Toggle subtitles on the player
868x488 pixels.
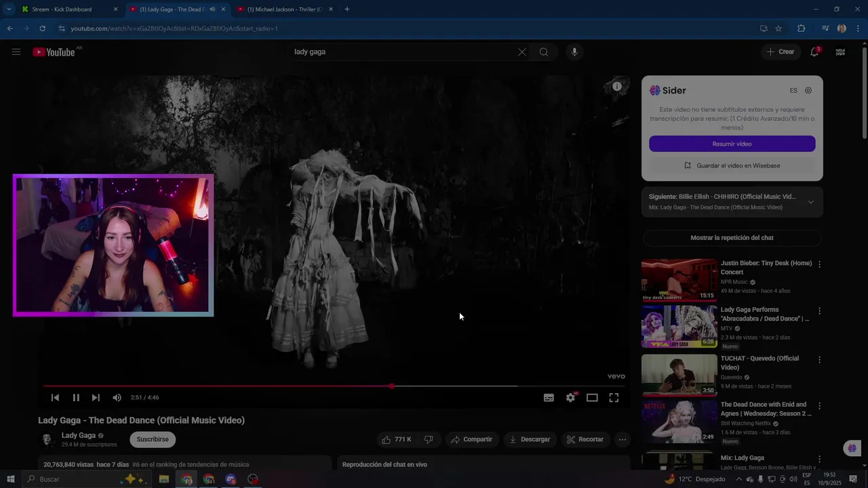[x=549, y=398]
